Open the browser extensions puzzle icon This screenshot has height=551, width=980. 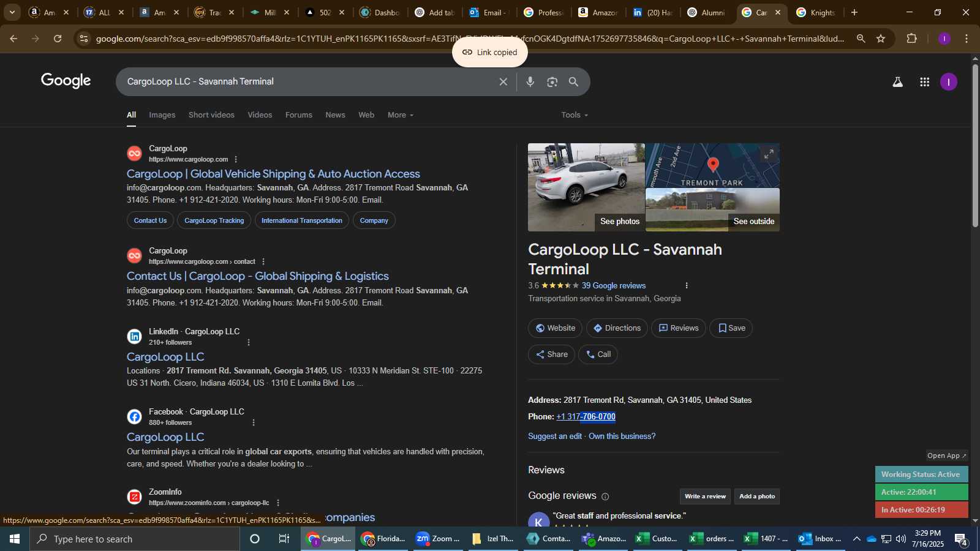coord(911,39)
